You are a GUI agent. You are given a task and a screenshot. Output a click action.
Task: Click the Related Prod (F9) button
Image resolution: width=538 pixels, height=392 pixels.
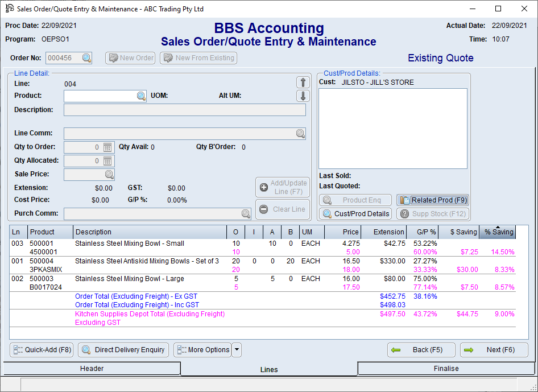[x=432, y=200]
